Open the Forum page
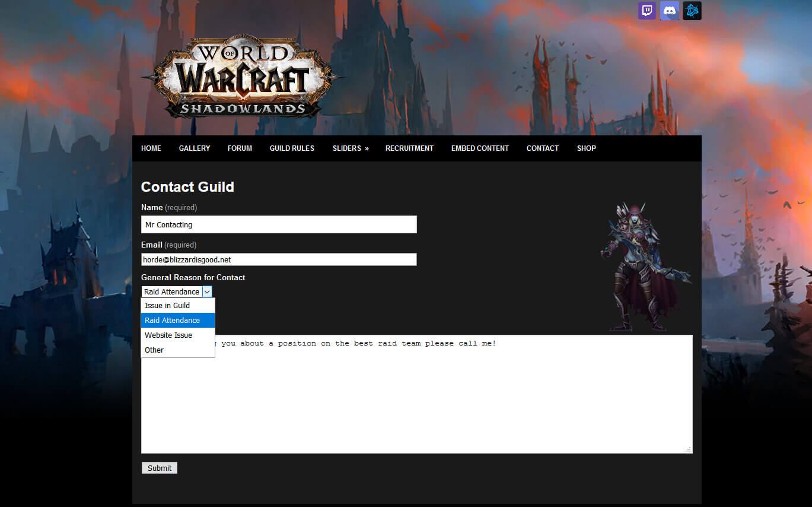812x507 pixels. click(240, 148)
